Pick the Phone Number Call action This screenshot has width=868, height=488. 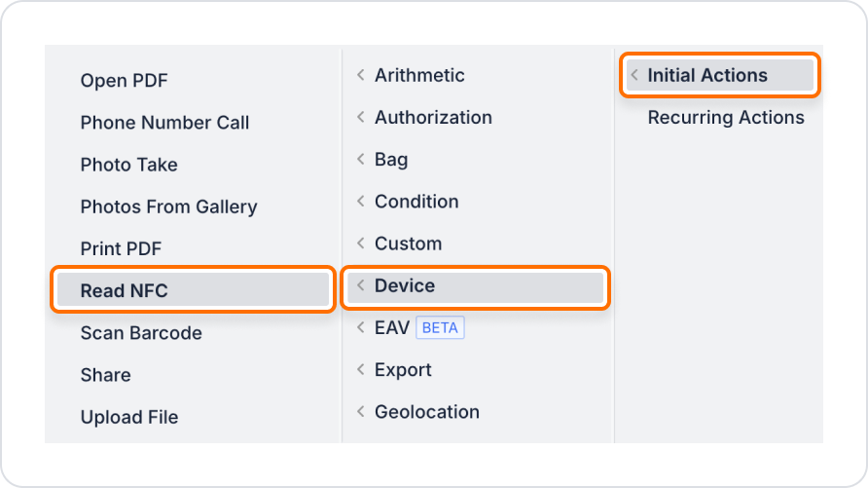[x=164, y=123]
